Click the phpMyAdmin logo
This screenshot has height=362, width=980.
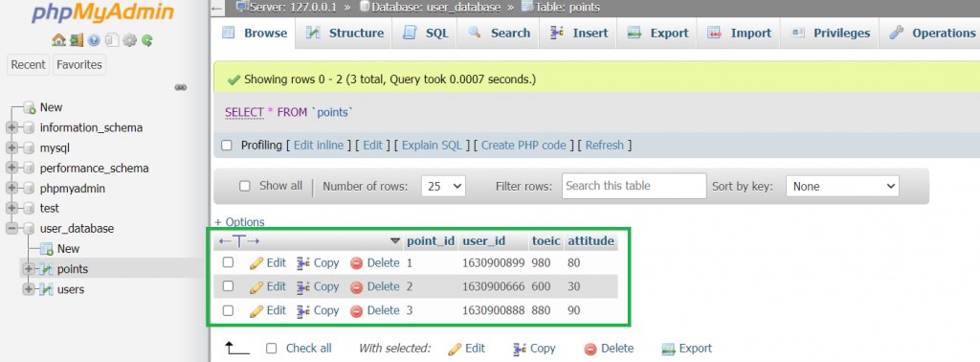103,13
